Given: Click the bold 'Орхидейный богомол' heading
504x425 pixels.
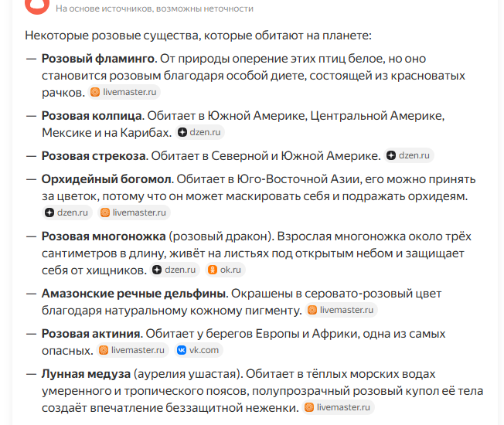Looking at the screenshot, I should [106, 178].
